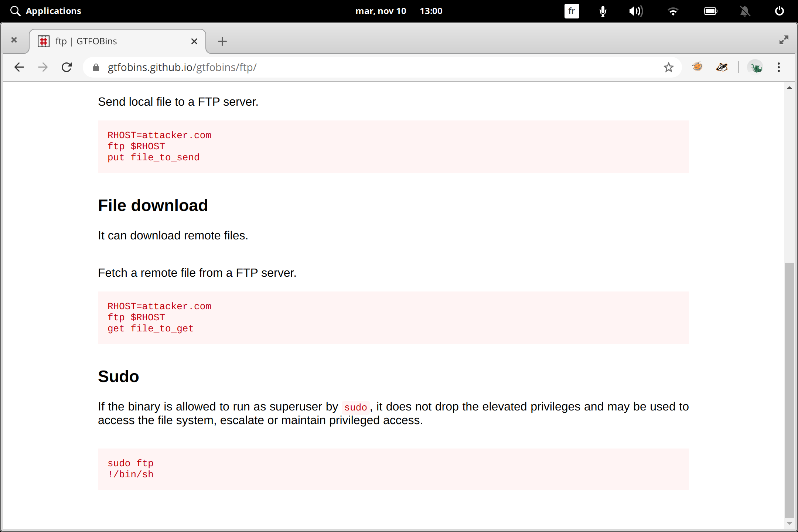This screenshot has height=532, width=798.
Task: Open the volume indicator in top panel
Action: coord(636,11)
